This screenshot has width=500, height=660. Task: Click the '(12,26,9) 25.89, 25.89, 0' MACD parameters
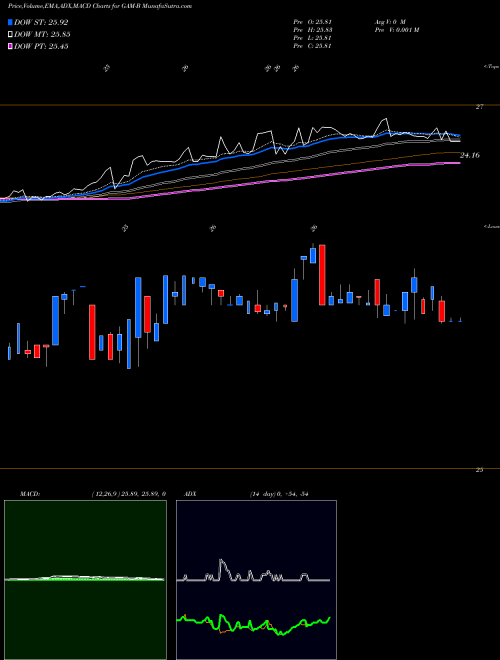[x=128, y=494]
